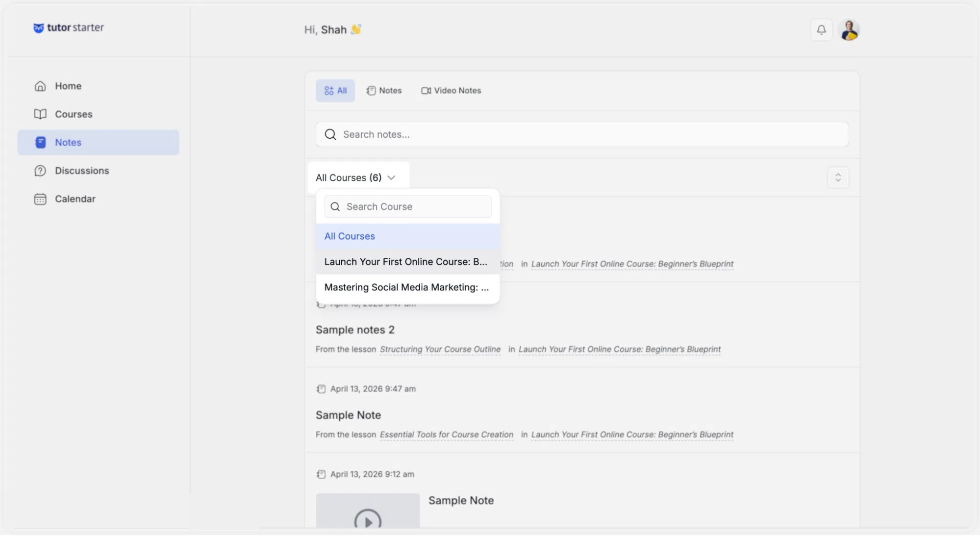Click the Tutor Starter logo
The height and width of the screenshot is (536, 980).
[x=69, y=27]
